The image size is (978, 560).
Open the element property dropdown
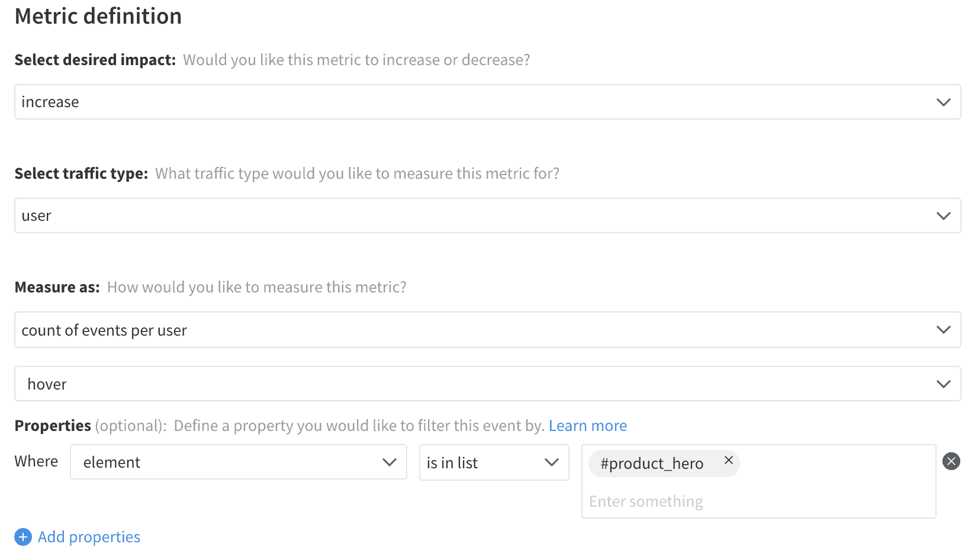click(239, 462)
